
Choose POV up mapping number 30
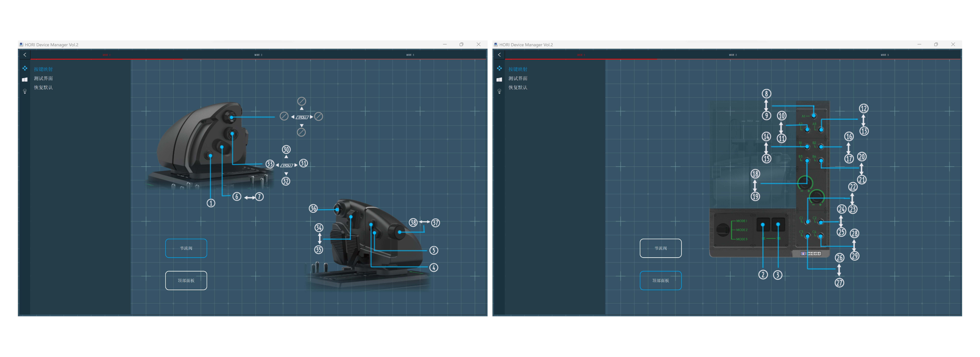click(286, 149)
